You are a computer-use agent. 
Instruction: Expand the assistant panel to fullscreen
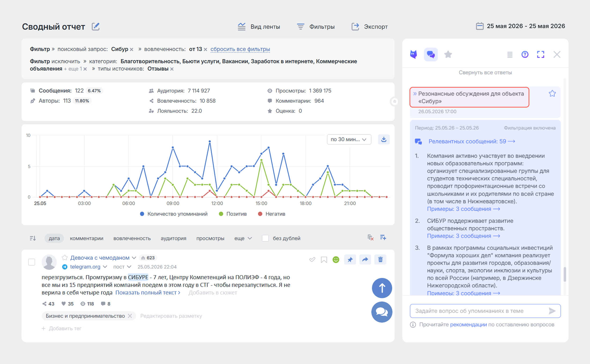click(541, 54)
